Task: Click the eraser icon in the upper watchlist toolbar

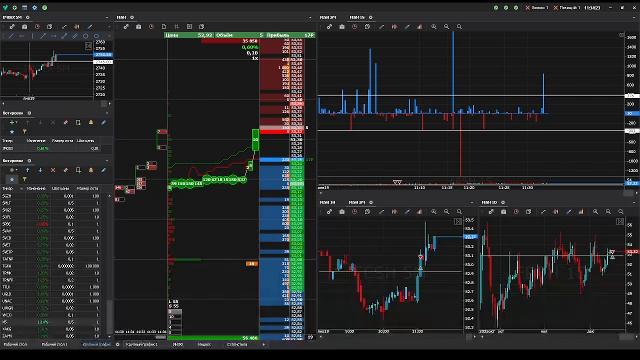Action: (66, 122)
